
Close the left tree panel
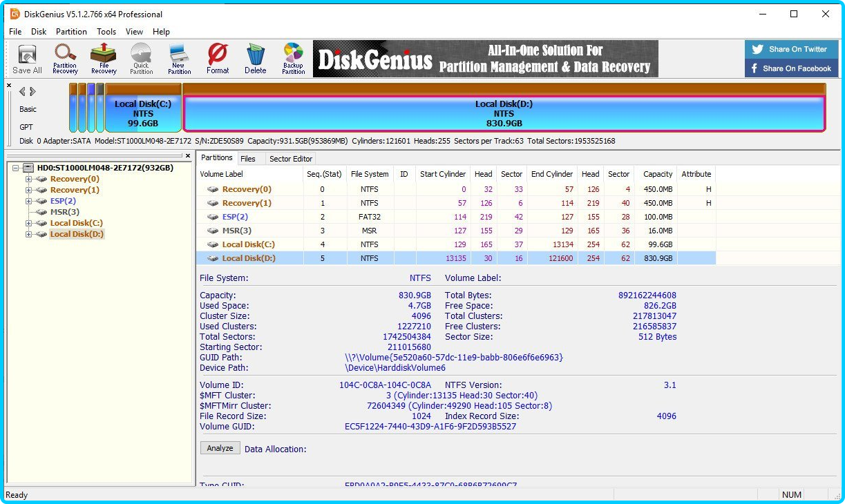click(x=189, y=156)
